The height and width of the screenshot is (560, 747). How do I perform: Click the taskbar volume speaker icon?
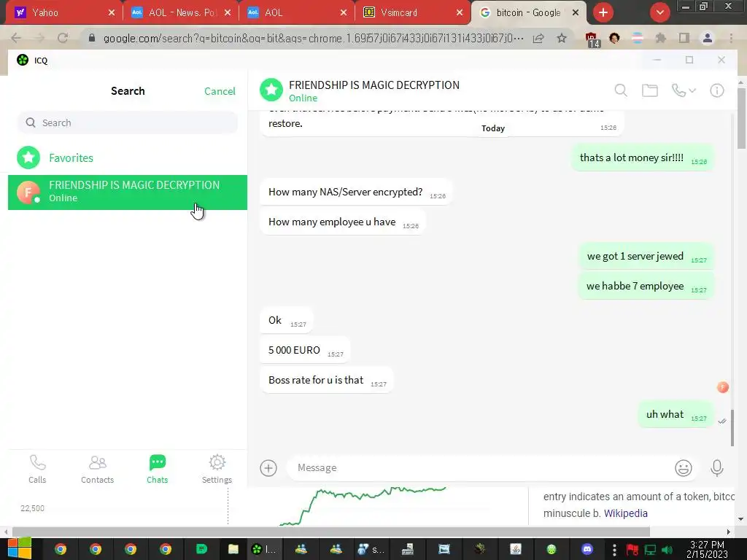coord(667,550)
